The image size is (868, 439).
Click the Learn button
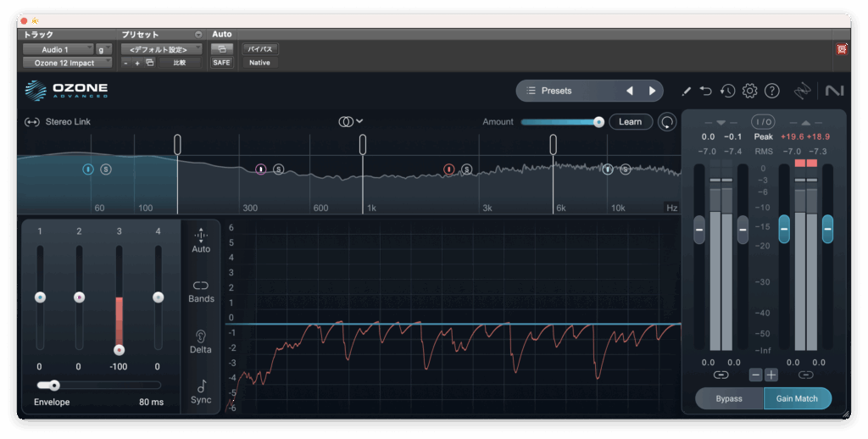tap(630, 122)
